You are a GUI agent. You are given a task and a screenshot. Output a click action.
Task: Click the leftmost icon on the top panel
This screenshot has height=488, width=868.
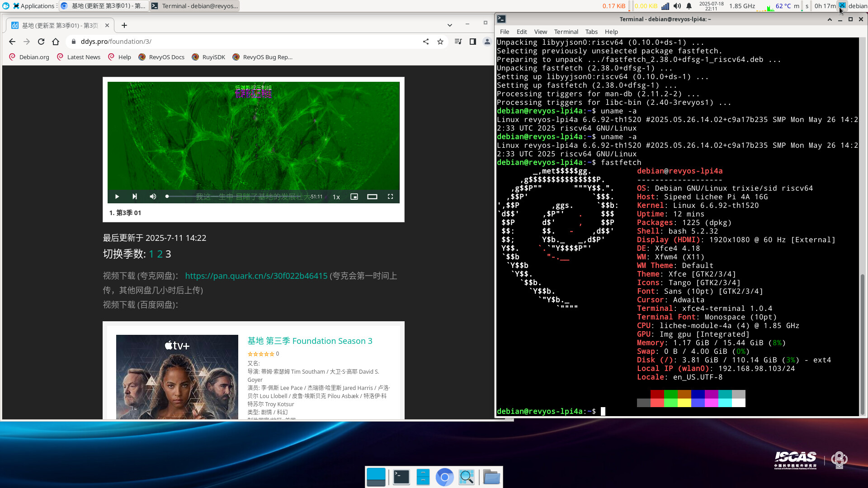coord(6,6)
